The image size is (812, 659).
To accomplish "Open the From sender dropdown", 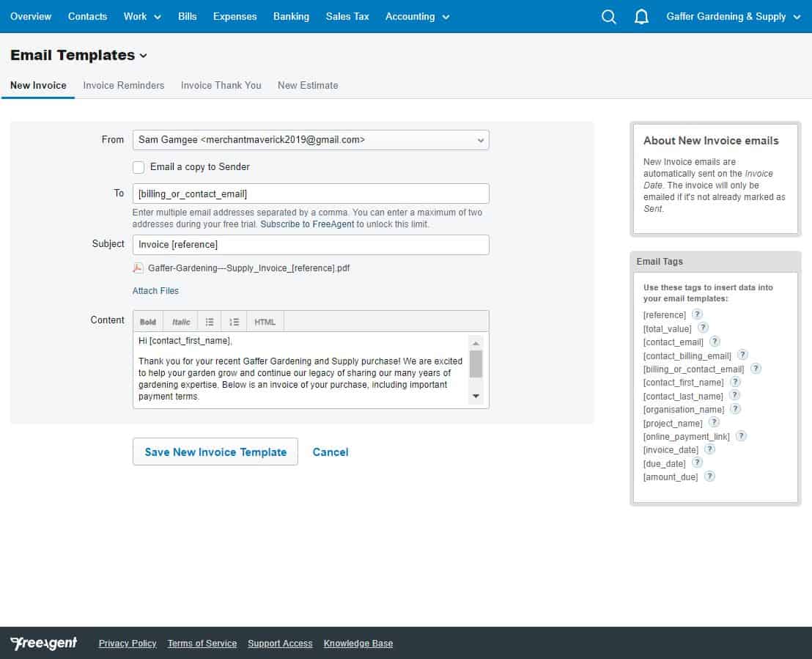I will [x=311, y=139].
